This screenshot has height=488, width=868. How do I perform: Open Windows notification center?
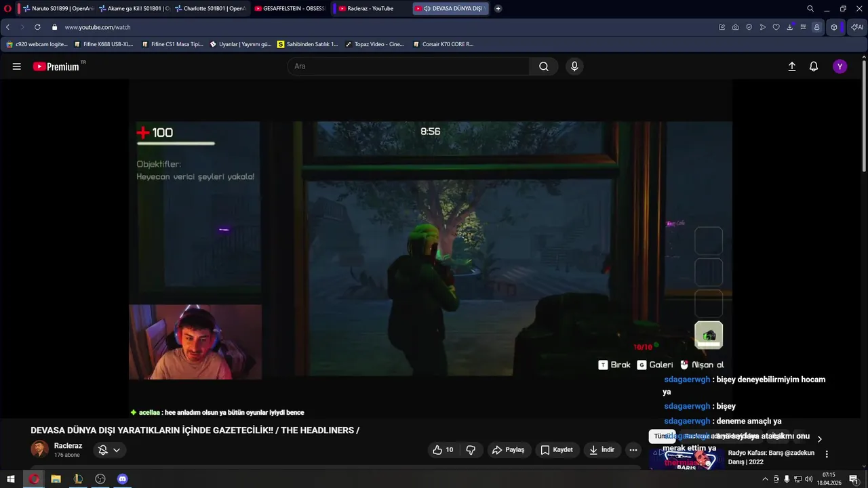(x=854, y=479)
